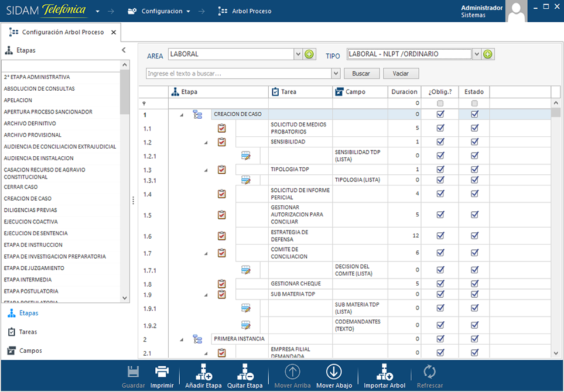The width and height of the screenshot is (564, 392).
Task: Click green add button next to AREA
Action: click(310, 54)
